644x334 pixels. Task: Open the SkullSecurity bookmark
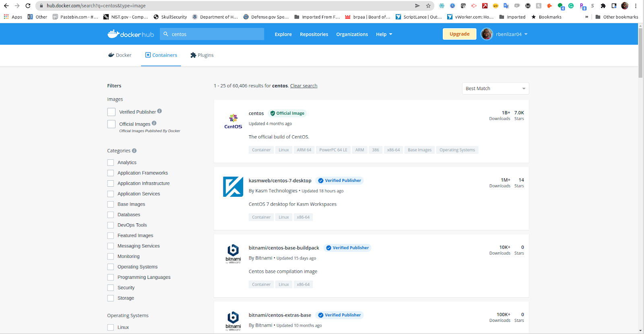pyautogui.click(x=170, y=17)
